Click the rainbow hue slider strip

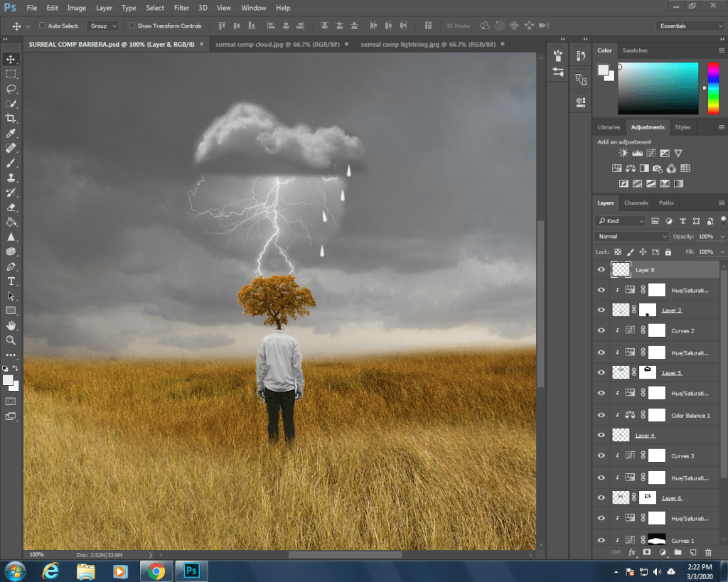coord(712,88)
